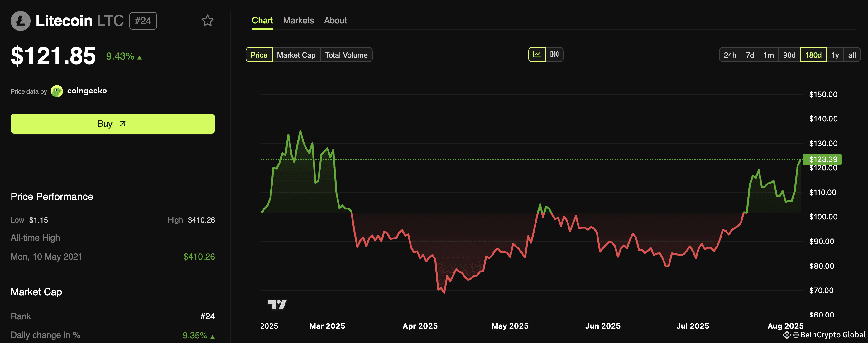Set chart range to 7d
This screenshot has width=868, height=343.
[750, 55]
